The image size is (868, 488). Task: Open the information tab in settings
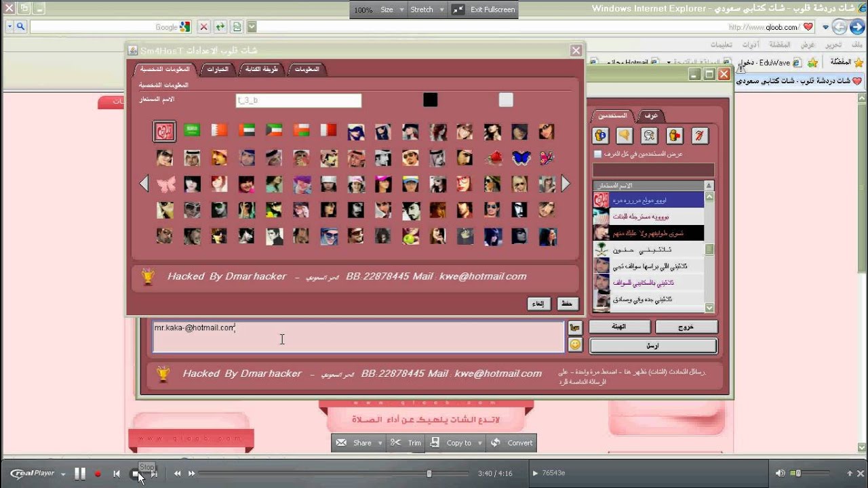[x=307, y=69]
